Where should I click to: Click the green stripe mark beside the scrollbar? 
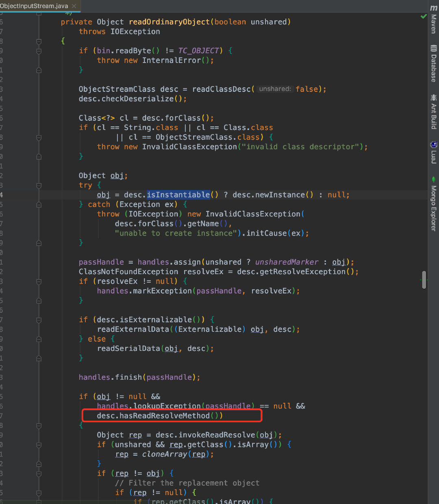[421, 280]
